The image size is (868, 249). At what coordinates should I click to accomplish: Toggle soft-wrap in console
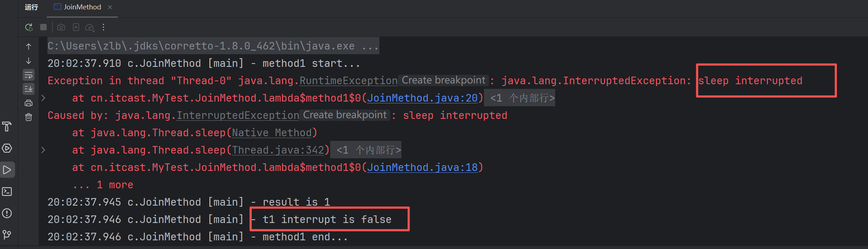(x=29, y=75)
